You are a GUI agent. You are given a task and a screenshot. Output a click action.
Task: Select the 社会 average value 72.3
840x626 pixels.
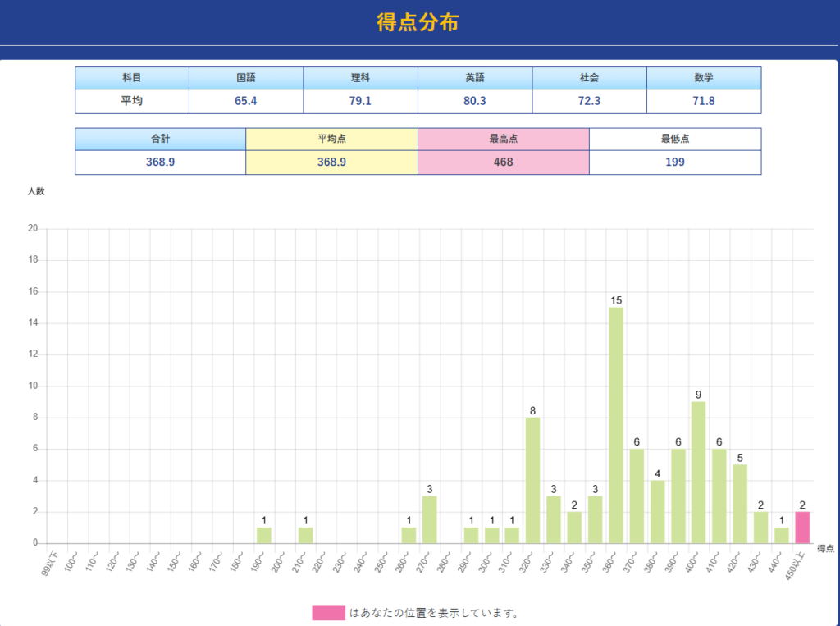tap(589, 101)
